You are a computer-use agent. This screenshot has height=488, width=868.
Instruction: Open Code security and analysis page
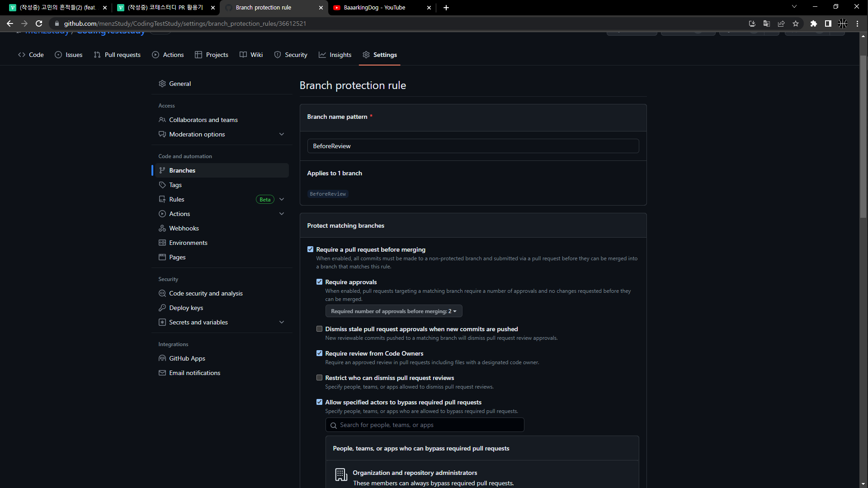pyautogui.click(x=206, y=293)
